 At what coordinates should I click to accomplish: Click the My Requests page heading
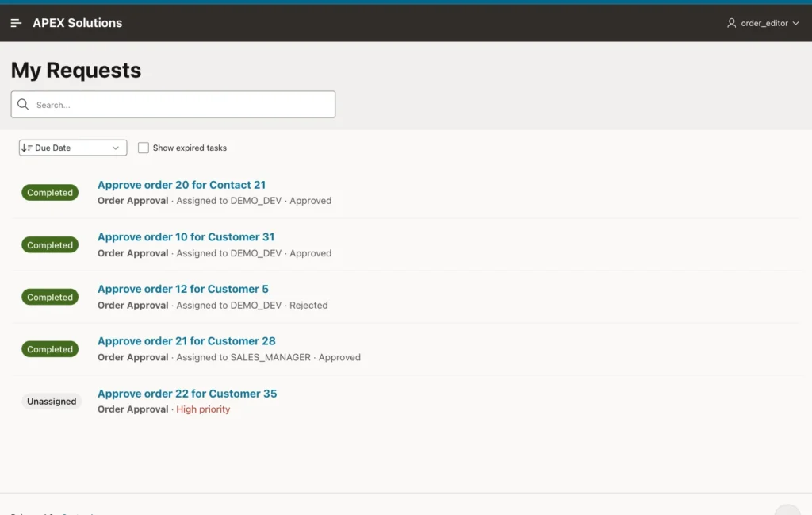[x=75, y=70]
